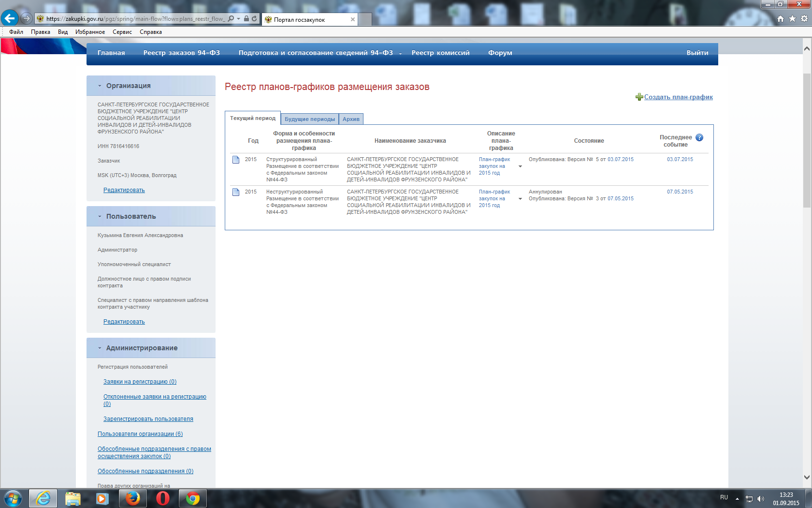Launch Opera from the taskbar
Image resolution: width=812 pixels, height=508 pixels.
click(163, 498)
